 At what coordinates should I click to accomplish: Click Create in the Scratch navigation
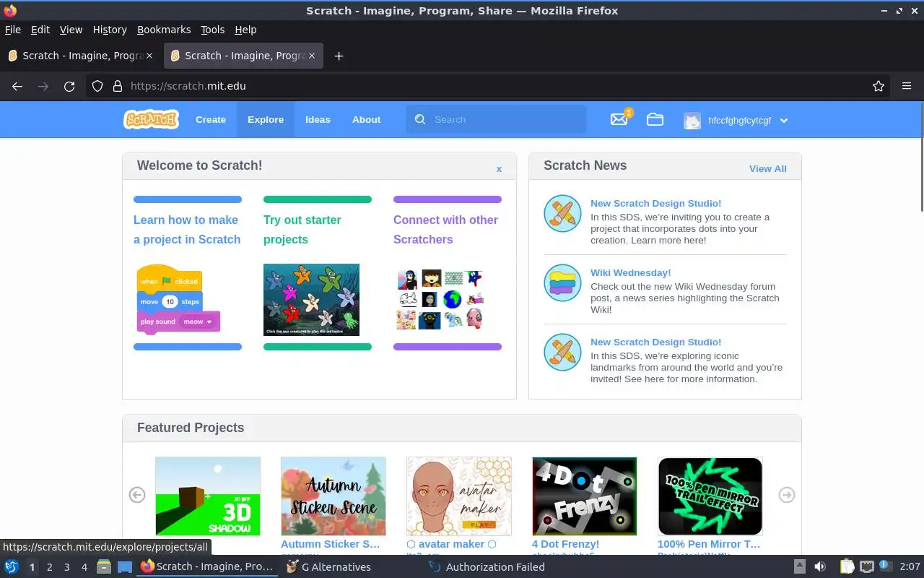pos(211,120)
